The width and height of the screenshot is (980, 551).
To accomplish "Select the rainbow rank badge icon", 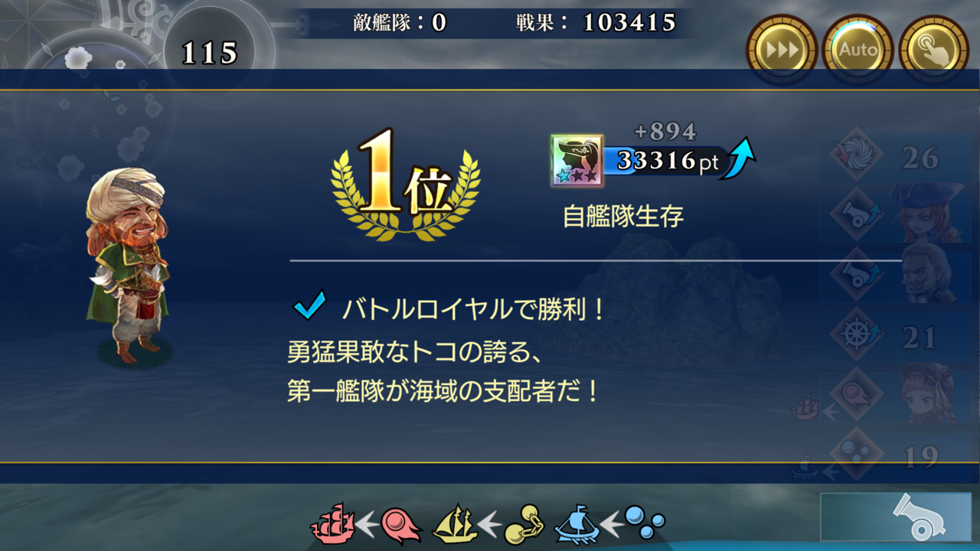I will point(577,161).
